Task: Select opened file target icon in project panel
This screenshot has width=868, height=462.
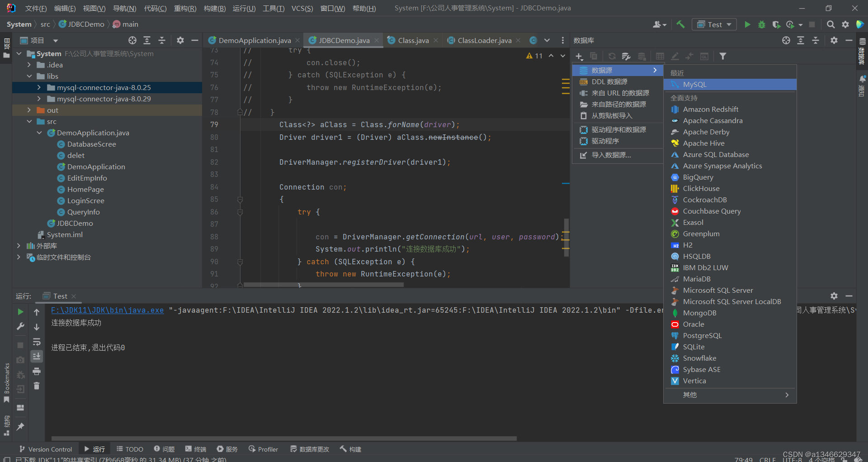Action: point(132,40)
